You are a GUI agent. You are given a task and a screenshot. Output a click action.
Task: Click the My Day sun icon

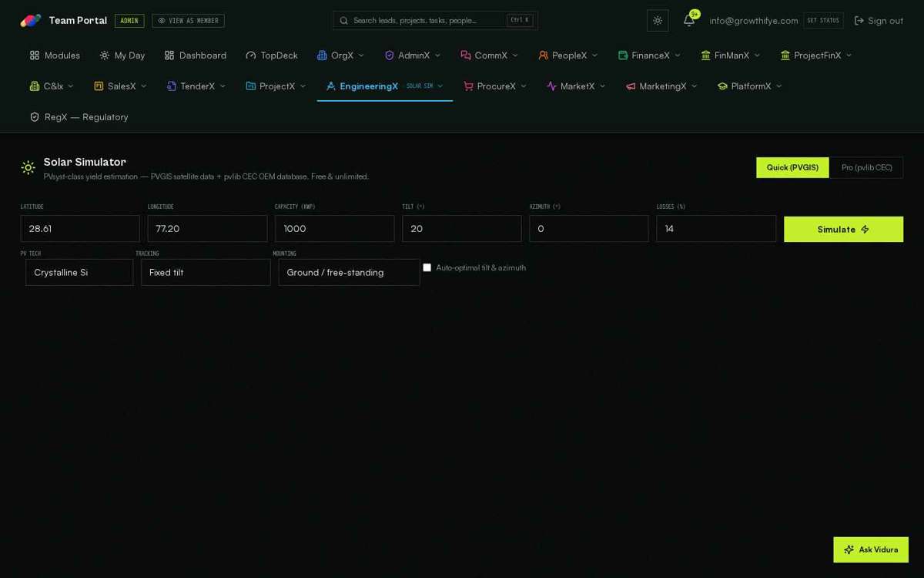click(x=105, y=55)
